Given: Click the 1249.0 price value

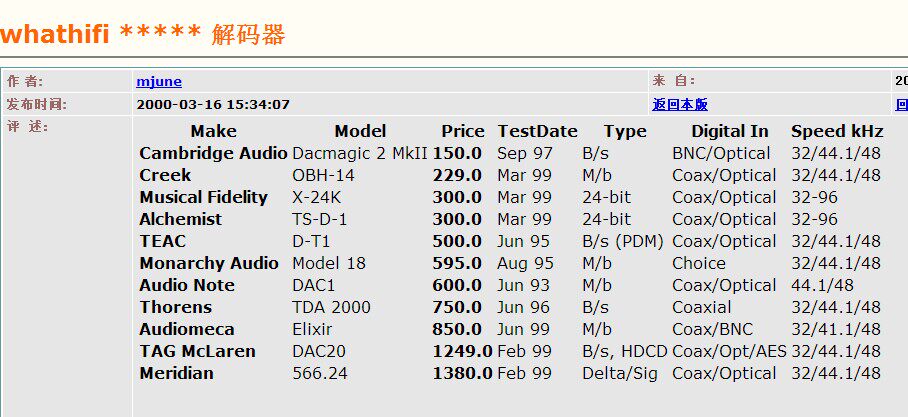Looking at the screenshot, I should 462,352.
